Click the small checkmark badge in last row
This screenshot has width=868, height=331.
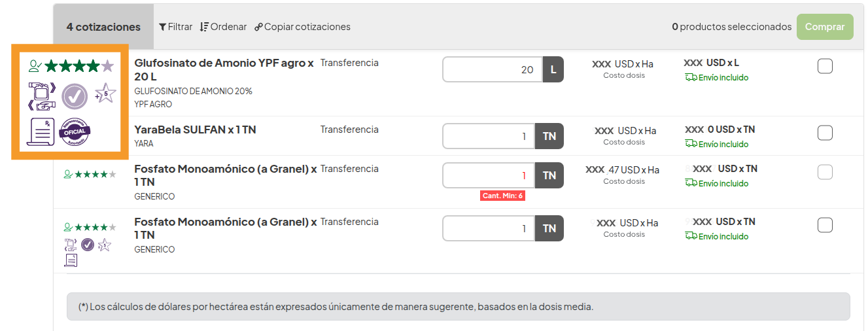[88, 245]
